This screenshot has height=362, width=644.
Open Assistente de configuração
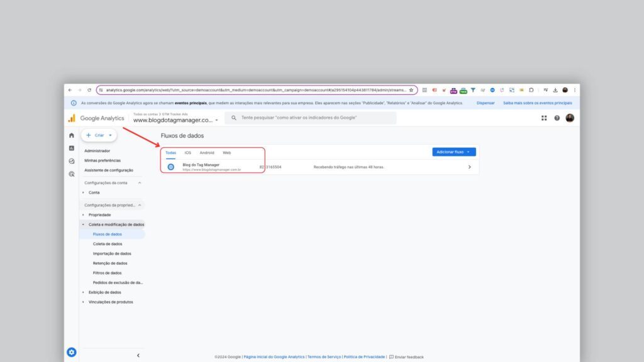109,170
